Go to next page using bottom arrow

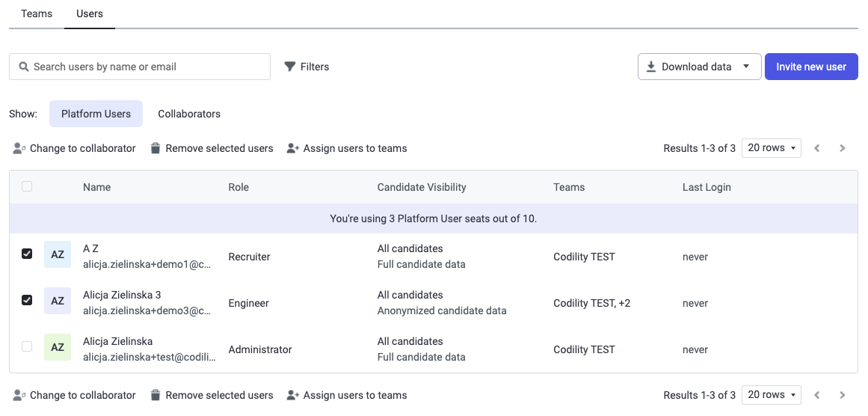[843, 395]
